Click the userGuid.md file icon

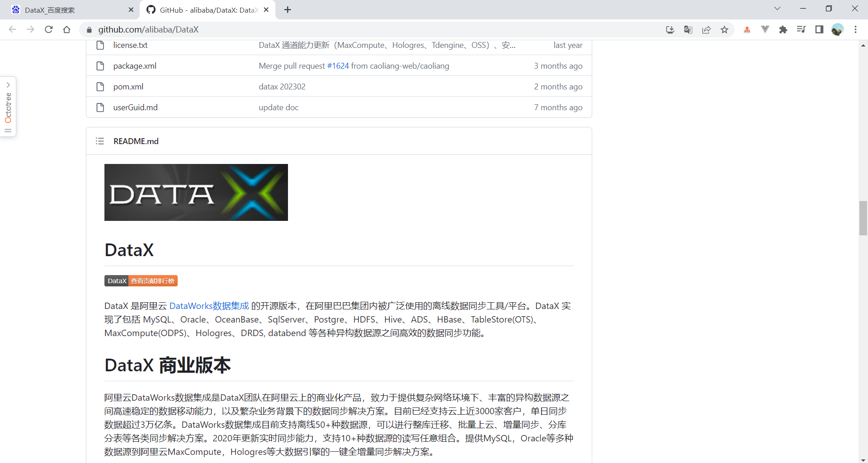click(100, 108)
